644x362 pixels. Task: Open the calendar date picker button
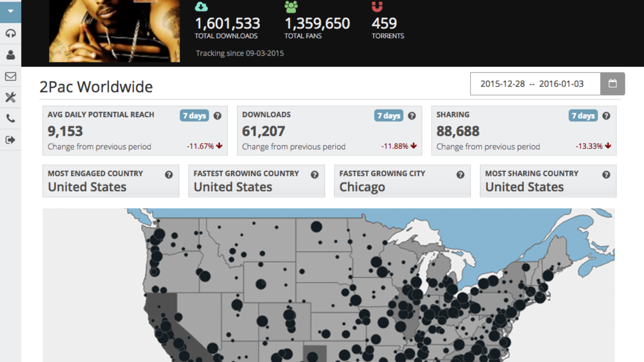click(x=612, y=84)
